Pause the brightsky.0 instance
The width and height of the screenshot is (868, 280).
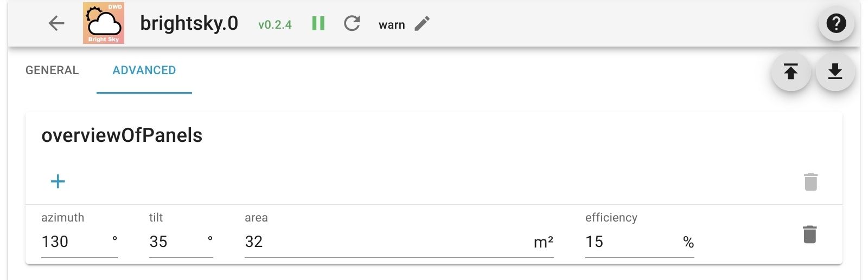318,23
